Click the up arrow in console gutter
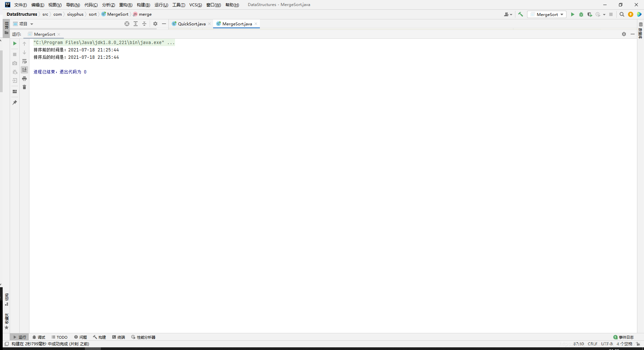 (24, 44)
